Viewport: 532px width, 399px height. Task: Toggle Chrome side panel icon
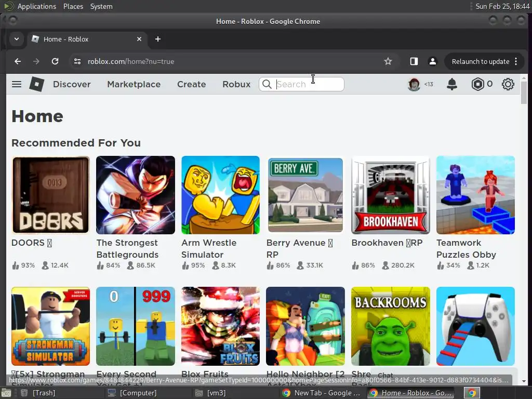point(414,61)
